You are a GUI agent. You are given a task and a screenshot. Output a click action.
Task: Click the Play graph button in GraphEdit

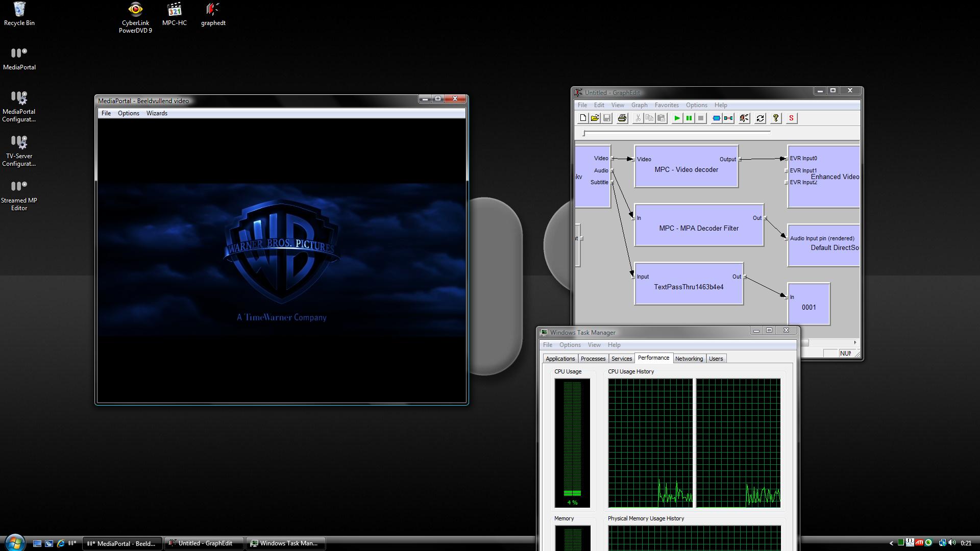677,118
